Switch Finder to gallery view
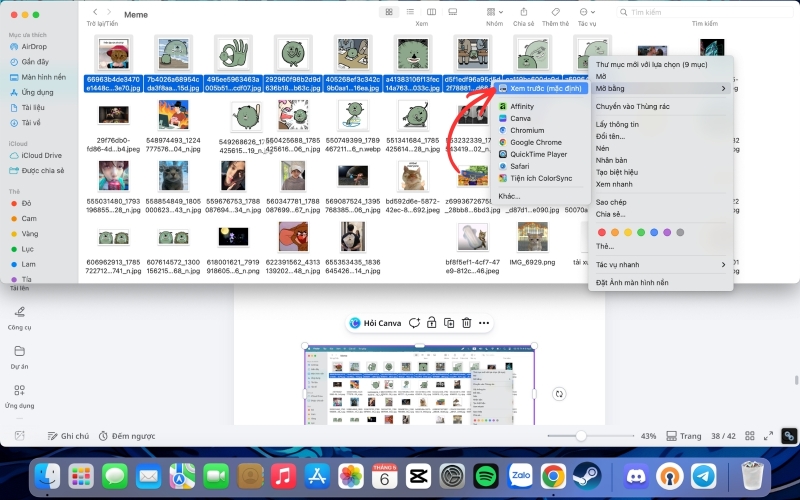The image size is (800, 500). coord(453,12)
